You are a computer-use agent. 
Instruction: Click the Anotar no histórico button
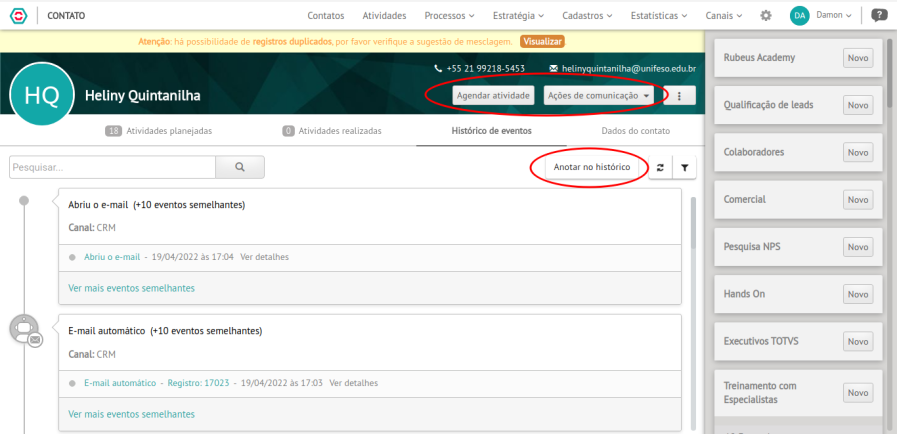tap(592, 167)
